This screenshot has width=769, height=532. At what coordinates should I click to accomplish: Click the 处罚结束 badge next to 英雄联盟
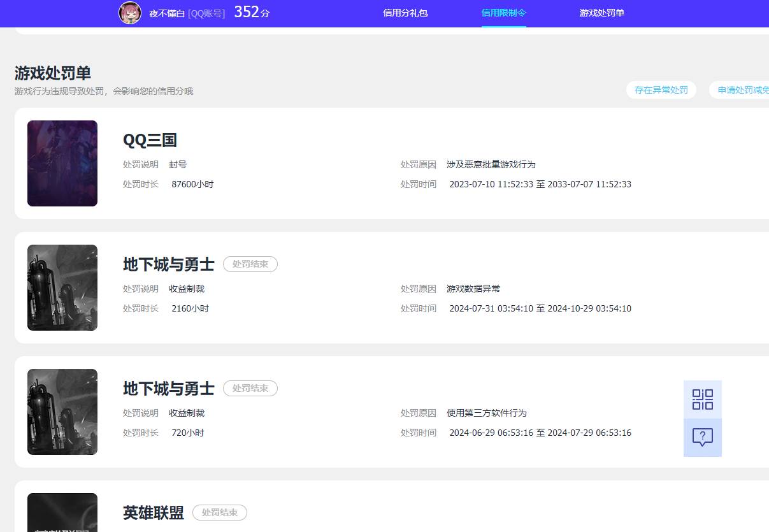[x=219, y=512]
